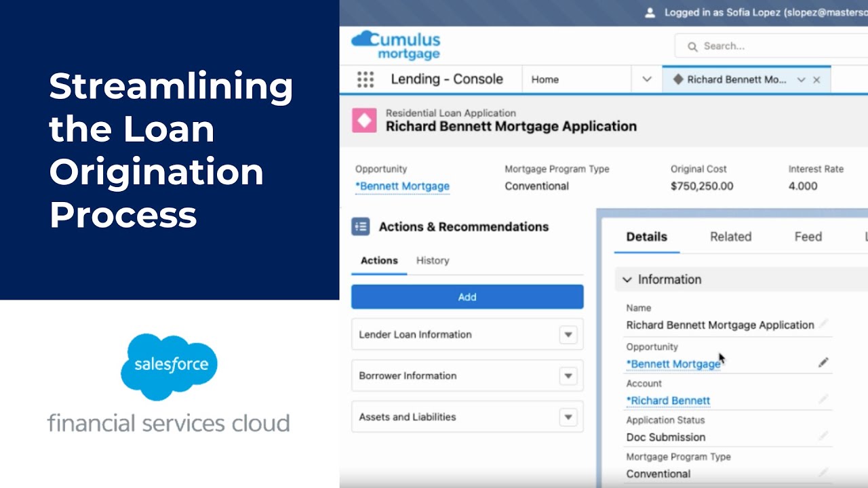868x488 pixels.
Task: Open the *Richard Bennett account link
Action: point(668,401)
